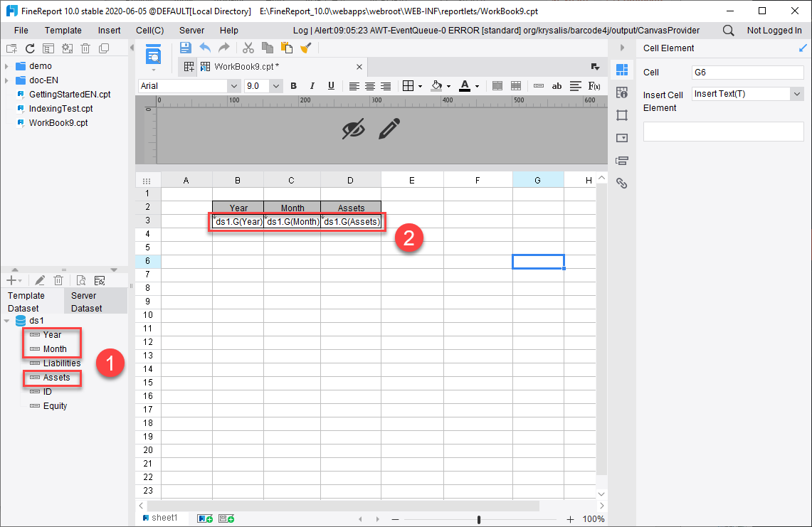Select the Format Painter brush
The width and height of the screenshot is (812, 527).
coord(306,48)
